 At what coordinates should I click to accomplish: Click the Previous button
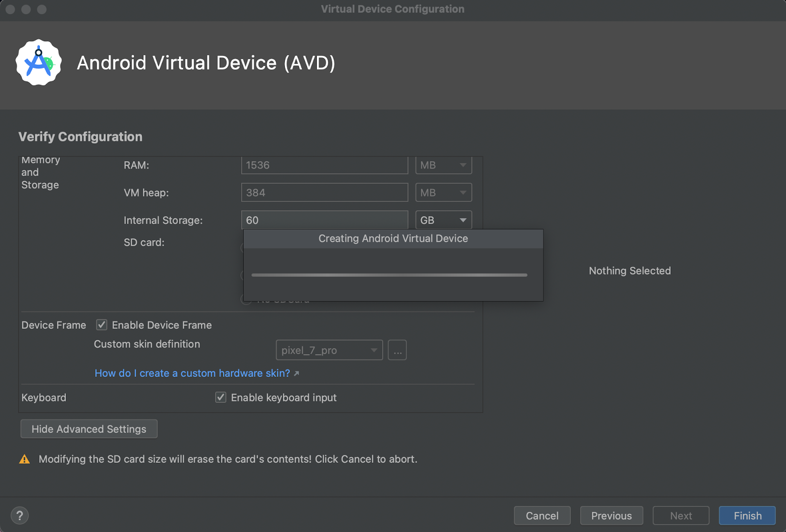coord(612,516)
